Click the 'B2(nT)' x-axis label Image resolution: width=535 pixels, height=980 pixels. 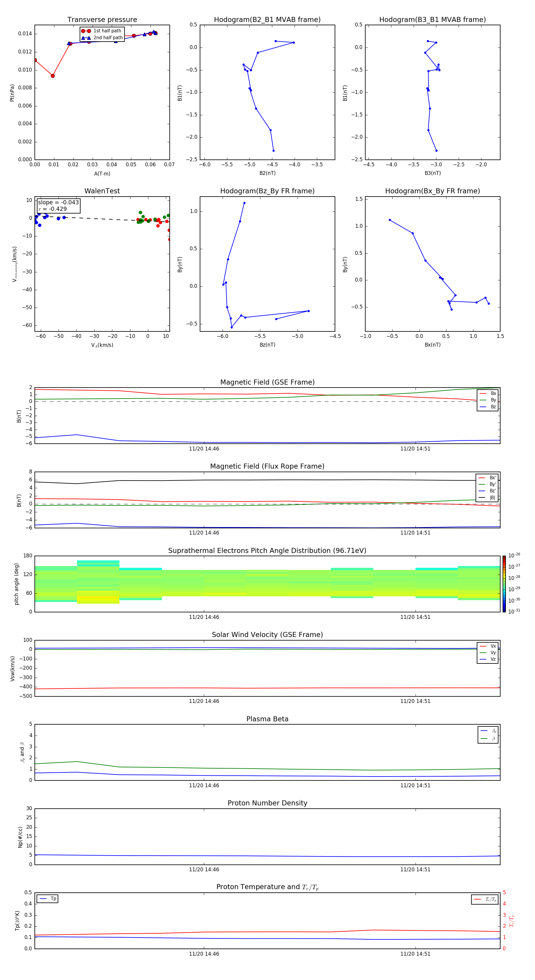(267, 173)
